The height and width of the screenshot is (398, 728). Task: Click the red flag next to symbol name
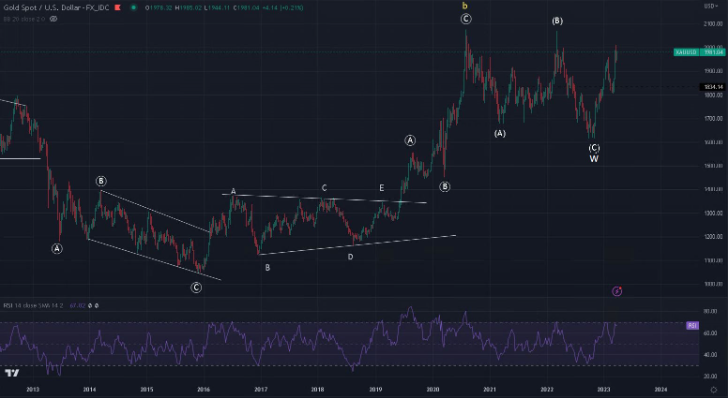pyautogui.click(x=117, y=7)
